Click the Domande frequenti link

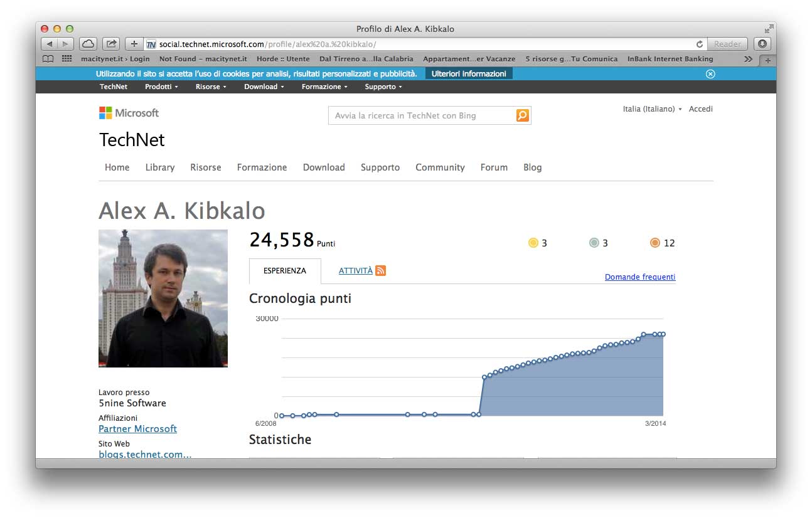point(640,277)
